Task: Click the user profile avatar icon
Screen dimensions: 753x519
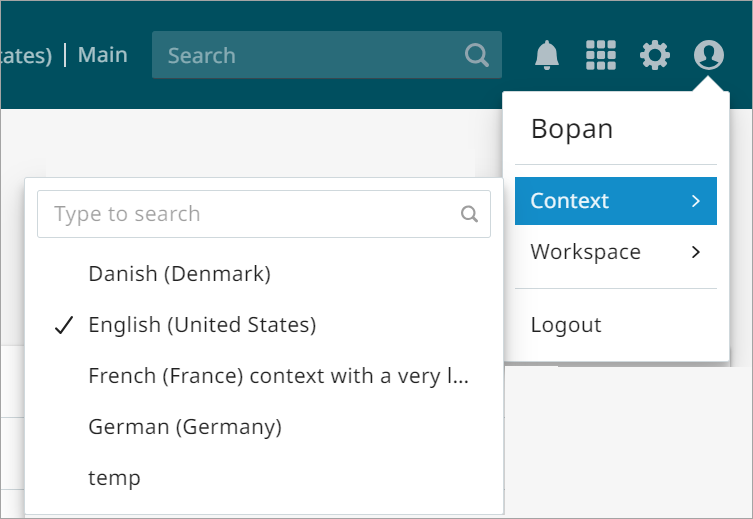Action: coord(709,55)
